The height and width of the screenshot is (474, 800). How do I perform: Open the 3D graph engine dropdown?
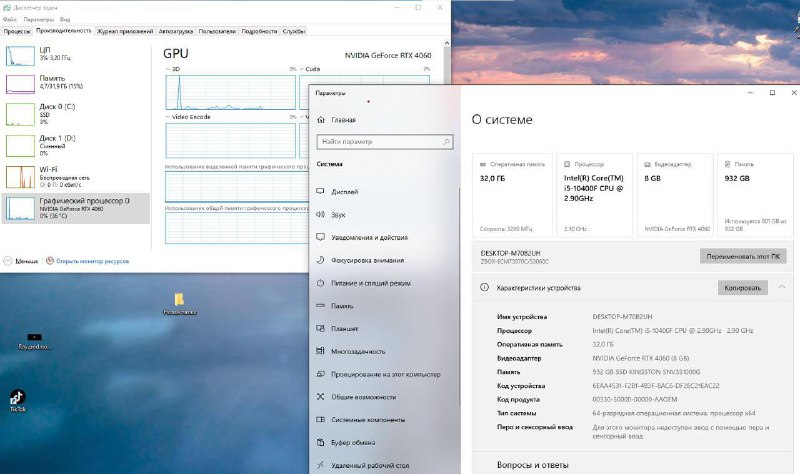(169, 69)
